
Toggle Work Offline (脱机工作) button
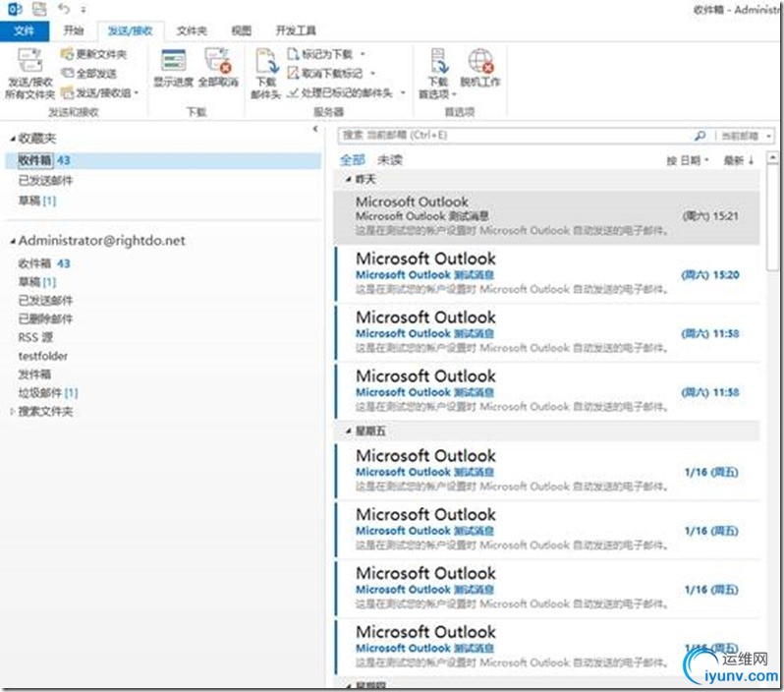(480, 69)
